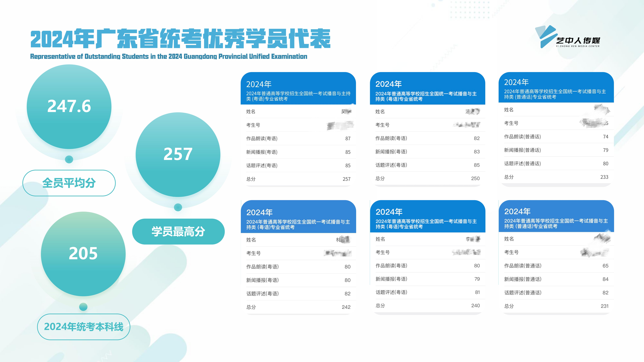Click the 205 cutoff score circle
644x362 pixels.
coord(83,254)
